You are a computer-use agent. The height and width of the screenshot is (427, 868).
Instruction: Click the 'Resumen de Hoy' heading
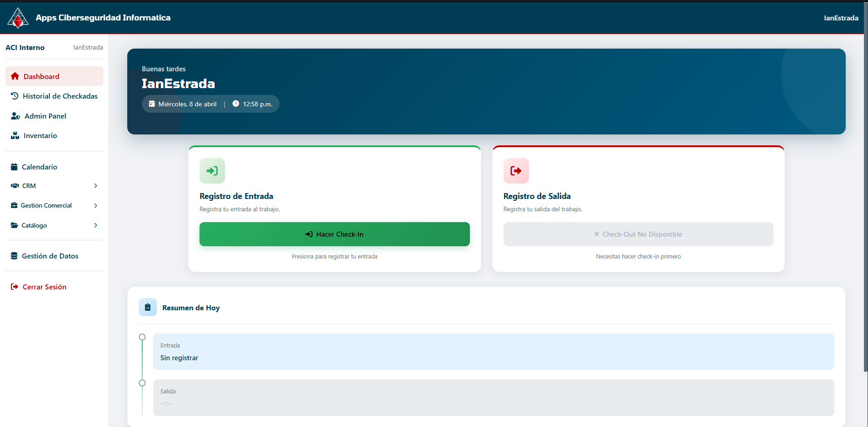pos(191,308)
